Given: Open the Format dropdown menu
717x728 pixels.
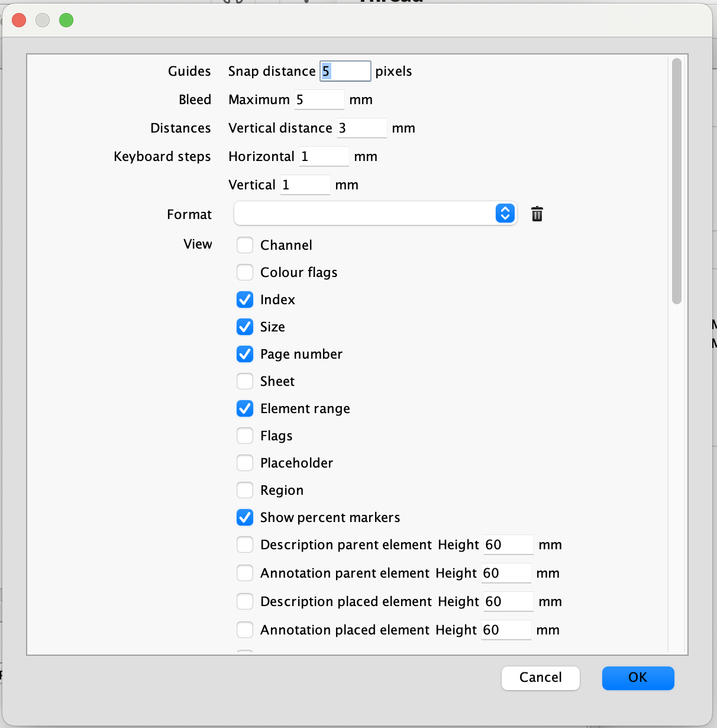Looking at the screenshot, I should pos(375,214).
